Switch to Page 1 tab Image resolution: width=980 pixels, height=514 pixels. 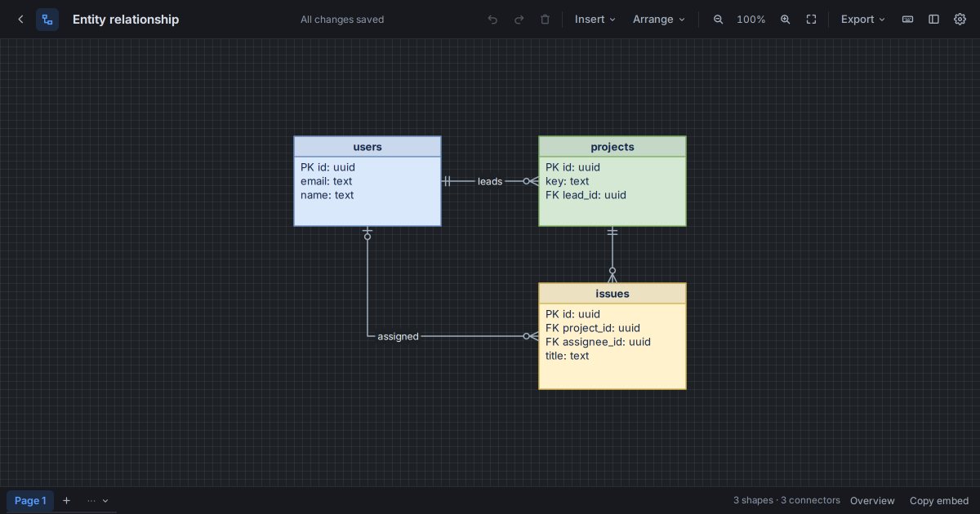click(30, 501)
